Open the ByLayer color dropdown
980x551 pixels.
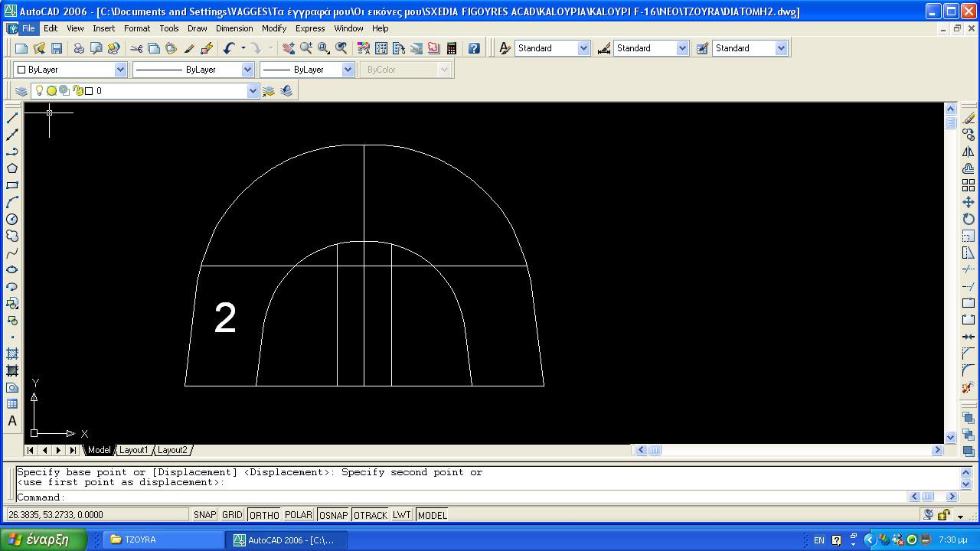120,70
